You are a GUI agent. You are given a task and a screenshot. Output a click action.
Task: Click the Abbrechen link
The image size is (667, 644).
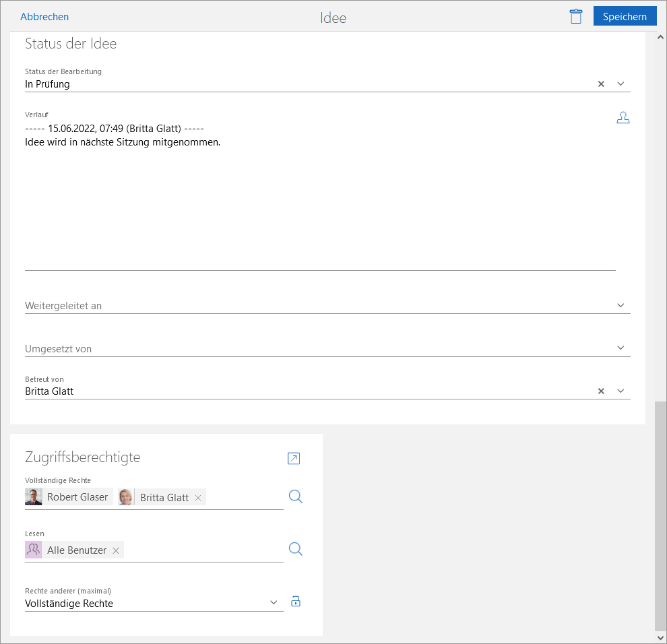click(44, 17)
